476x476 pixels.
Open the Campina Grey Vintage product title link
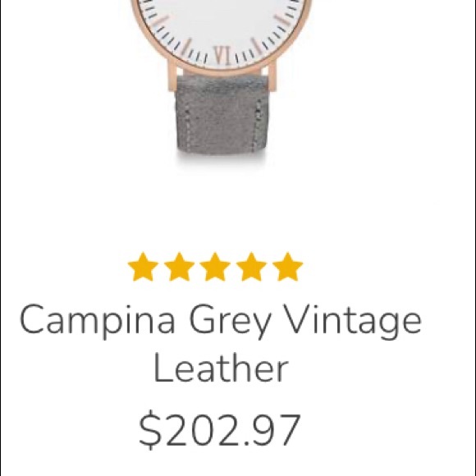(x=221, y=344)
